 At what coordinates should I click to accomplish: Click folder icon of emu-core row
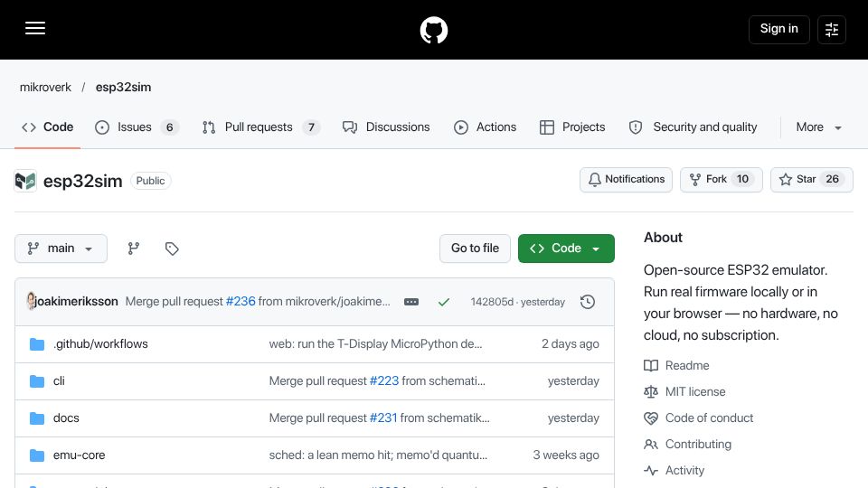click(x=37, y=455)
